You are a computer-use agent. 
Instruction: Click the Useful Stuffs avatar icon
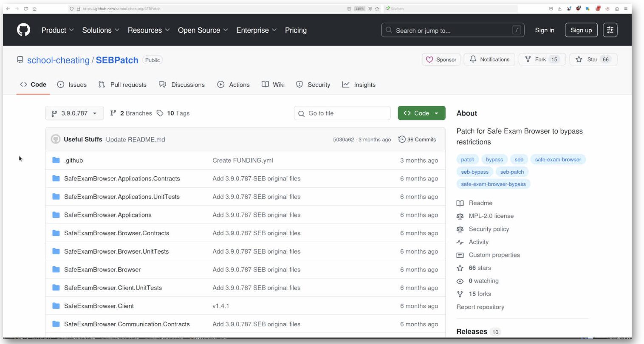(56, 139)
